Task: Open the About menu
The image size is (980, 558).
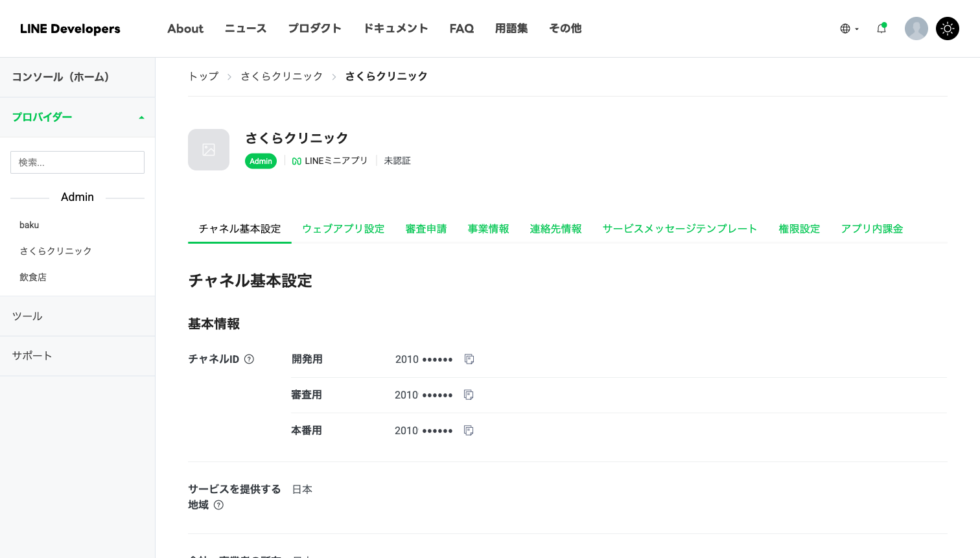Action: [x=185, y=29]
